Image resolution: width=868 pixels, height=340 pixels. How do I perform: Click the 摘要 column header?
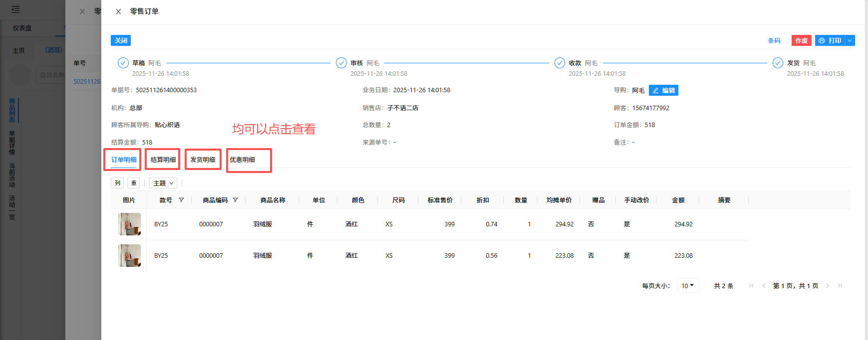[x=724, y=200]
